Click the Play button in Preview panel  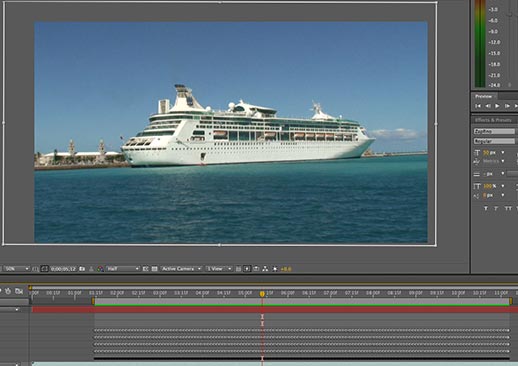click(497, 106)
